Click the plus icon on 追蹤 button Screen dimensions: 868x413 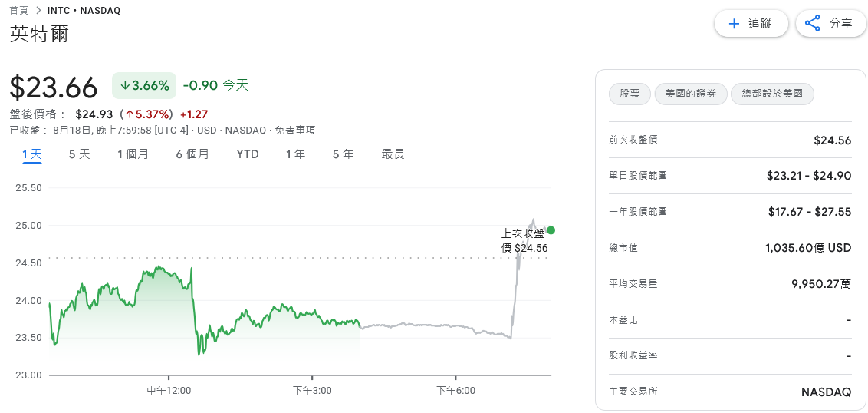(x=734, y=24)
